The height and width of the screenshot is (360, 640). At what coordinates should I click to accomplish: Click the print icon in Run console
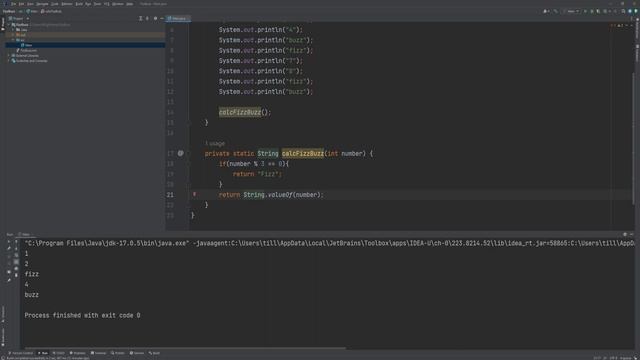coord(16,269)
